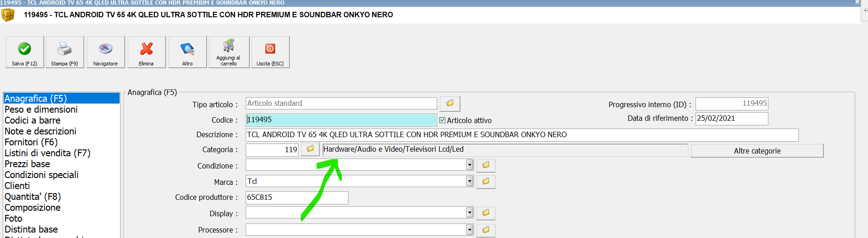Open folder lookup beside Display
The width and height of the screenshot is (868, 238).
[x=486, y=213]
